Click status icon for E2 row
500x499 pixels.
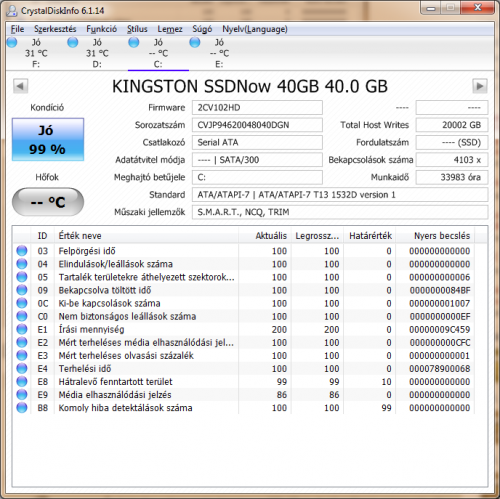point(22,342)
